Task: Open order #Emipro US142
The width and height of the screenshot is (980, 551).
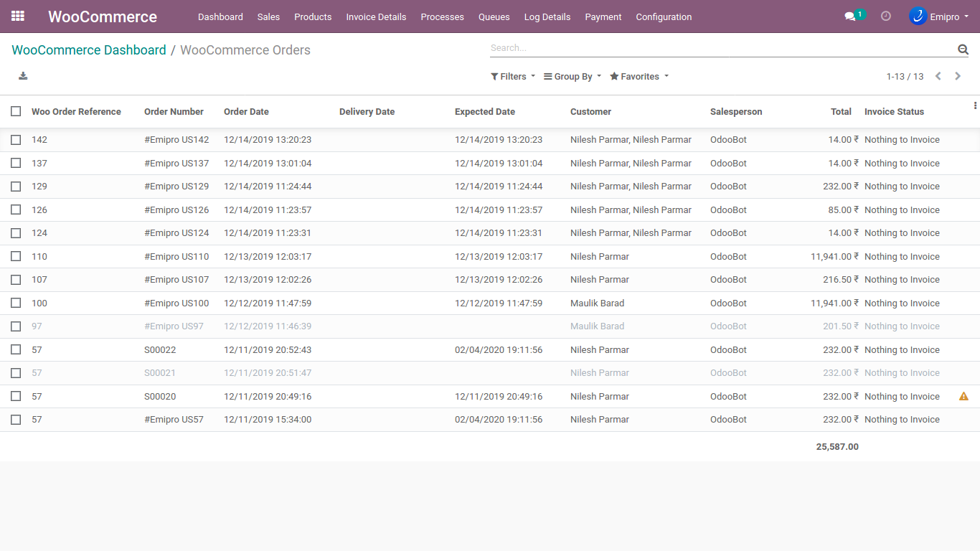Action: [176, 140]
